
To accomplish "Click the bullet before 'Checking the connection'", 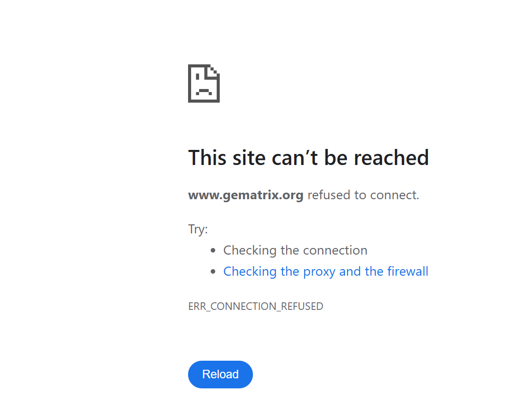I will (x=214, y=251).
